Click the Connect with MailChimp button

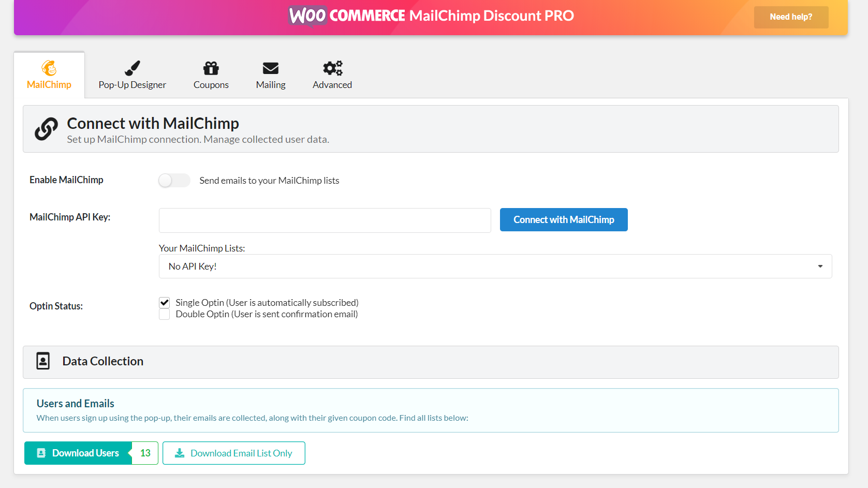tap(564, 219)
